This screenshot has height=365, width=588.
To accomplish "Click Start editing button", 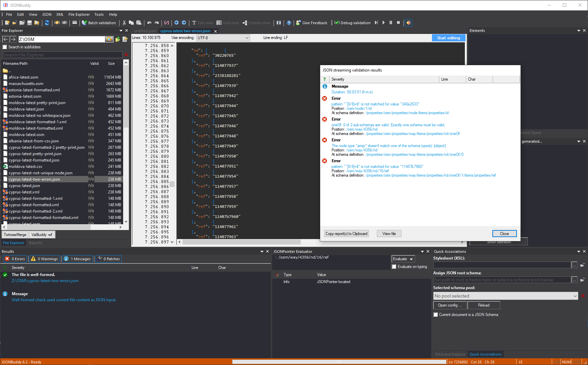I will tap(448, 38).
